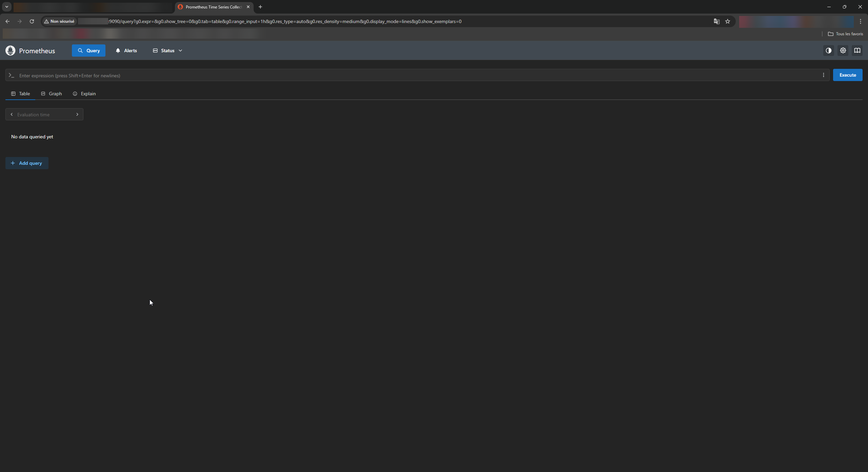The width and height of the screenshot is (868, 472).
Task: Open the Alerts page
Action: pos(126,51)
